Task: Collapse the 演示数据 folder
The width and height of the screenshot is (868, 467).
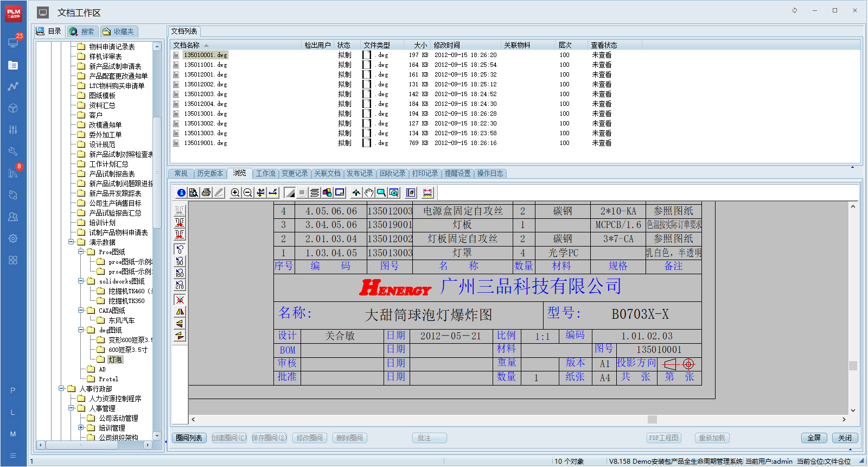Action: 71,242
